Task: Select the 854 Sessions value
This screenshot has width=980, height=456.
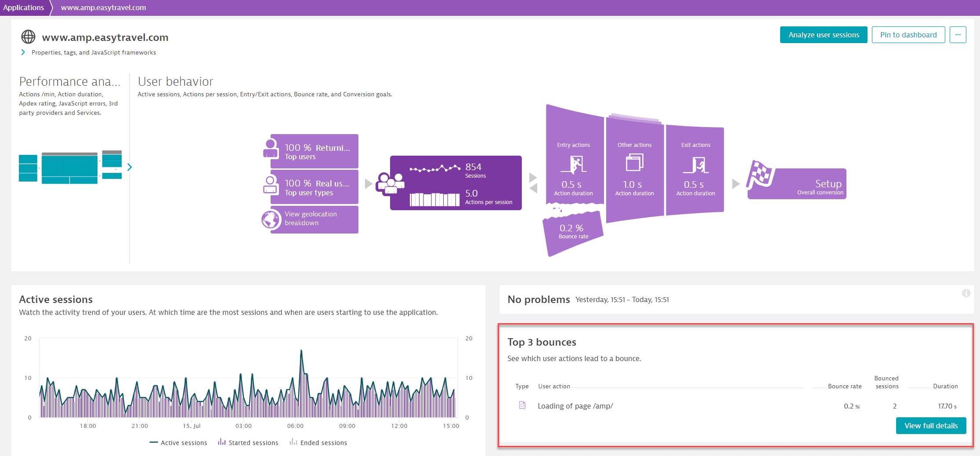Action: tap(474, 167)
